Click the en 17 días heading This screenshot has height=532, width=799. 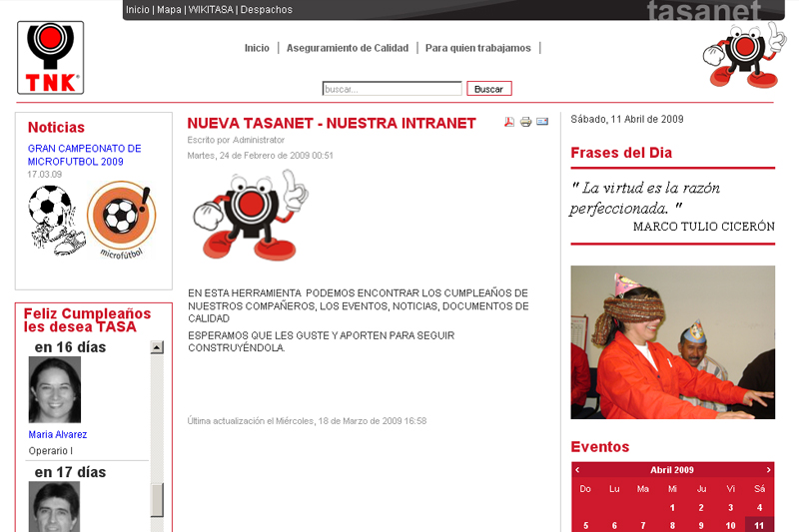pos(70,472)
